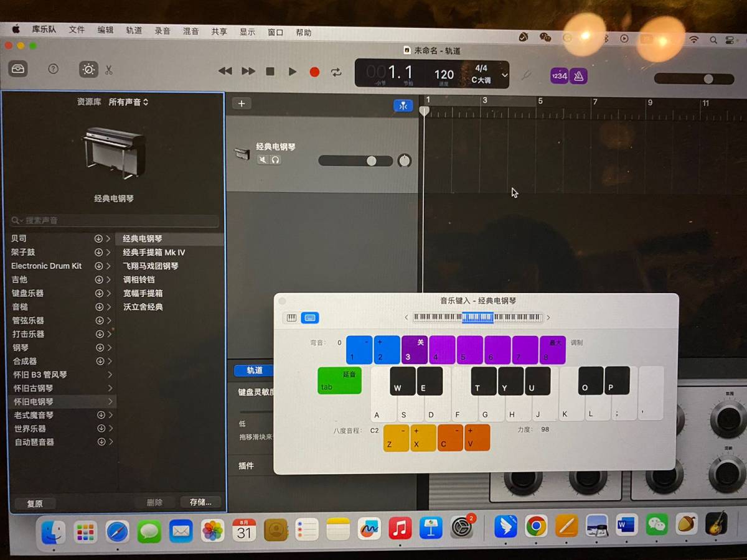Open the 编辑 menu
Image resolution: width=747 pixels, height=560 pixels.
tap(105, 30)
